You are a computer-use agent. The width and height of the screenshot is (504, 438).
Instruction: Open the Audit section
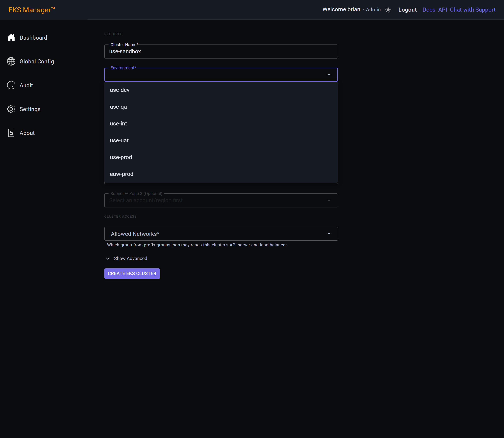click(x=26, y=85)
